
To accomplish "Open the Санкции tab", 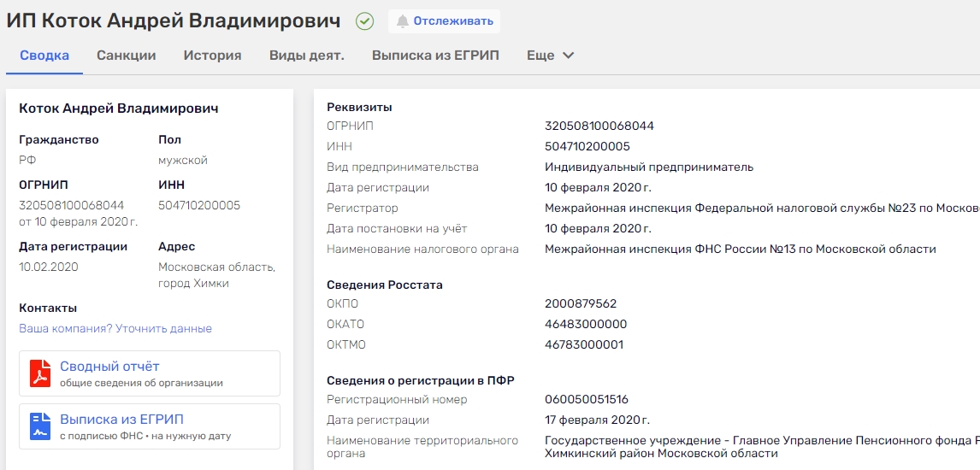I will point(126,56).
